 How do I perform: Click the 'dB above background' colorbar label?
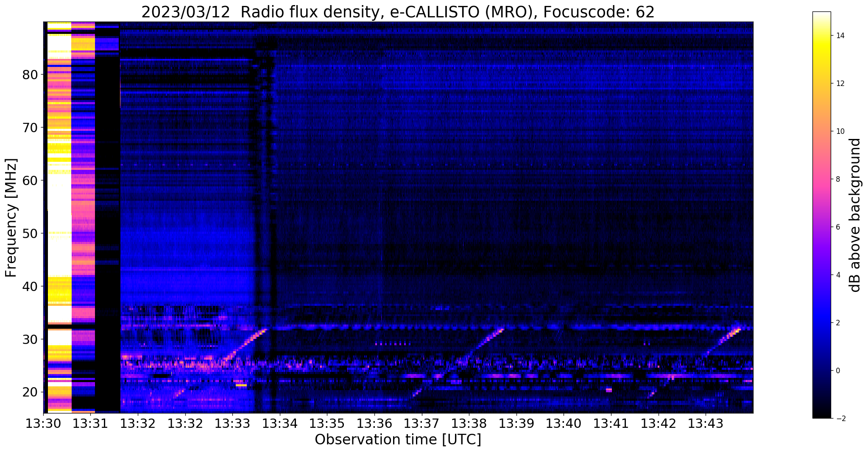tap(855, 215)
